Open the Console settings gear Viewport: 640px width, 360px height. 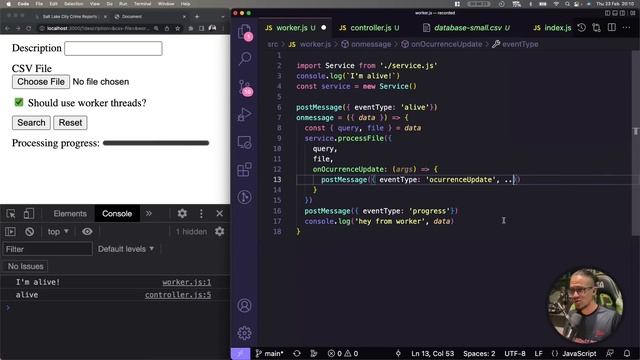[x=220, y=231]
